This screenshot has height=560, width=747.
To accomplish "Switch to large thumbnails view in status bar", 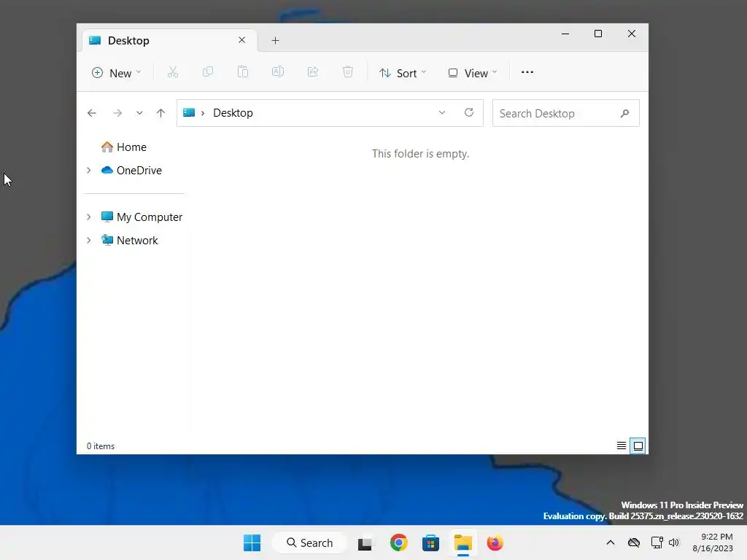I will (638, 446).
